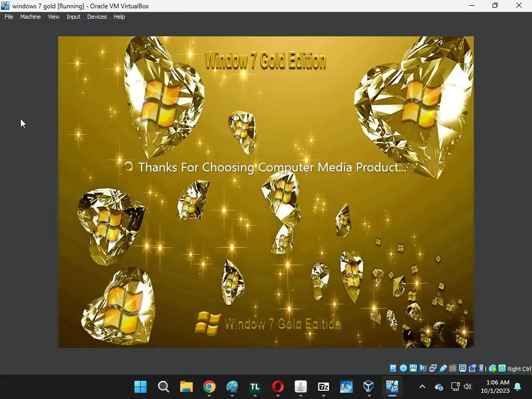
Task: Open the File menu
Action: click(x=9, y=17)
